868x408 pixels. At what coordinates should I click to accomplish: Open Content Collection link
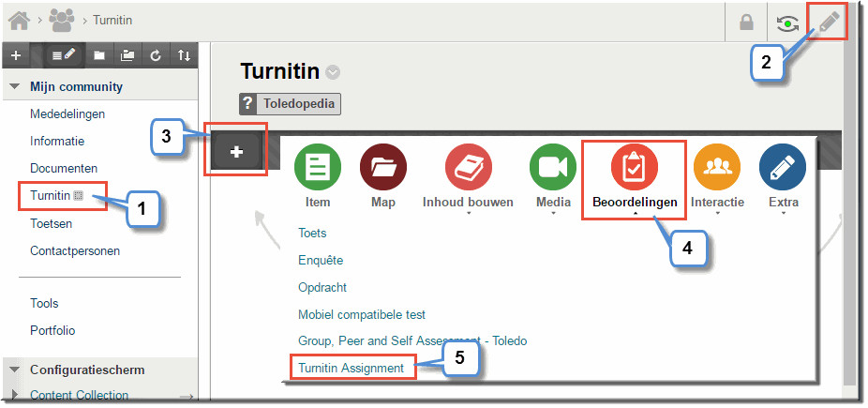pos(79,395)
